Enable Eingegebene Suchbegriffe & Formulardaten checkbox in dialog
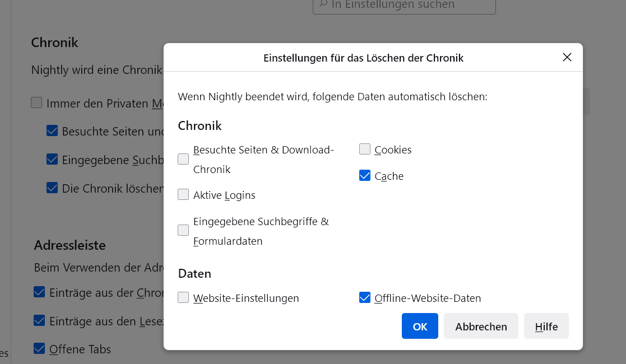Viewport: 626px width, 364px height. [183, 230]
